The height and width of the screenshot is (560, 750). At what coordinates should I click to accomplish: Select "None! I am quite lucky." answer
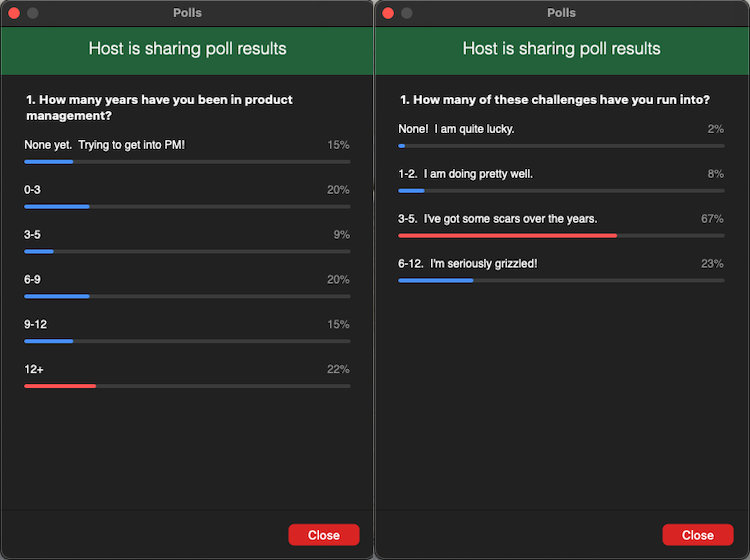pos(456,129)
